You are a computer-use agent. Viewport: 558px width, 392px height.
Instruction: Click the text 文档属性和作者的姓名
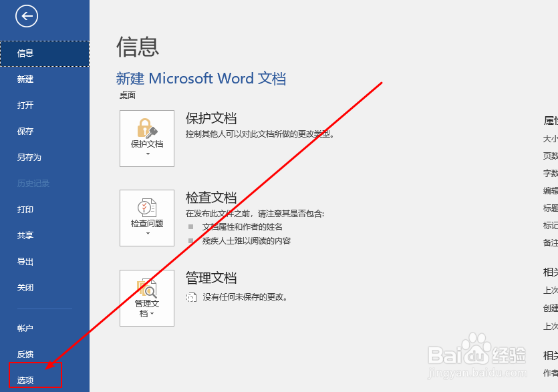pos(243,227)
